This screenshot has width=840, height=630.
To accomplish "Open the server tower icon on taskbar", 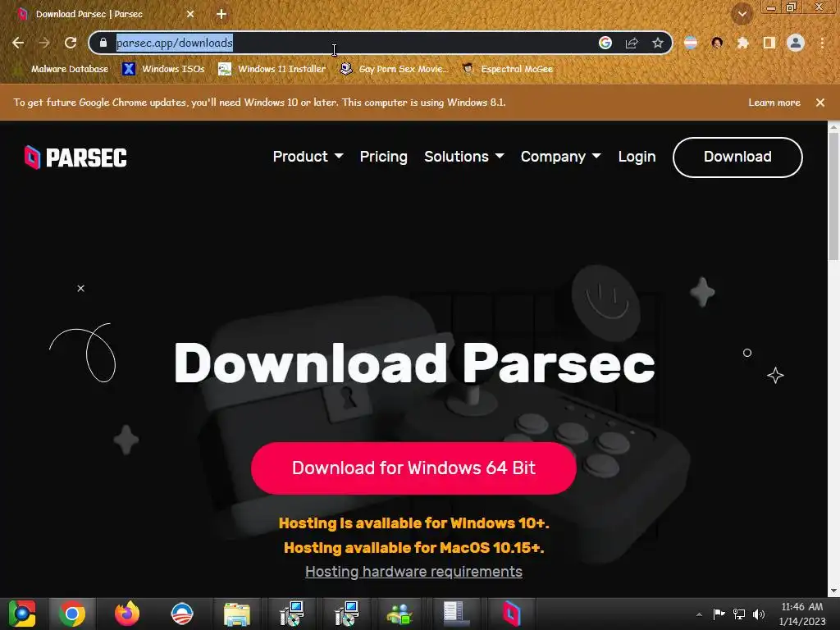I will click(x=456, y=614).
